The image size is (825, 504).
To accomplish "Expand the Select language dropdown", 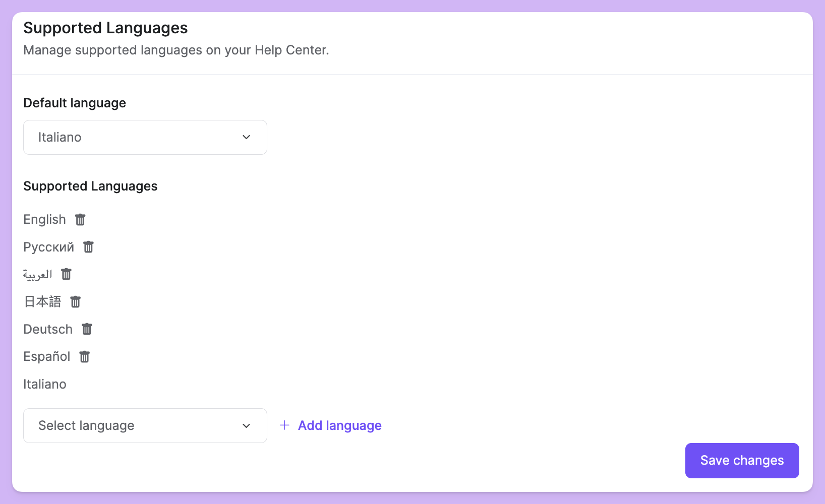I will pyautogui.click(x=145, y=425).
